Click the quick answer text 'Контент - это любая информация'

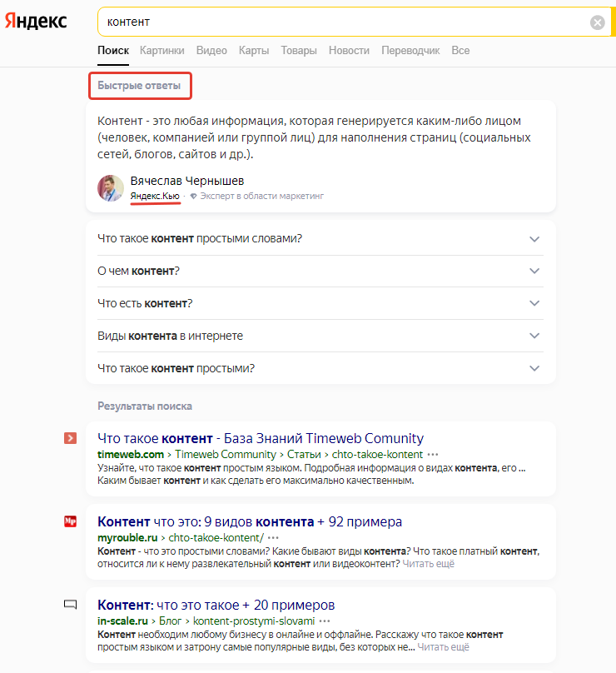click(314, 137)
